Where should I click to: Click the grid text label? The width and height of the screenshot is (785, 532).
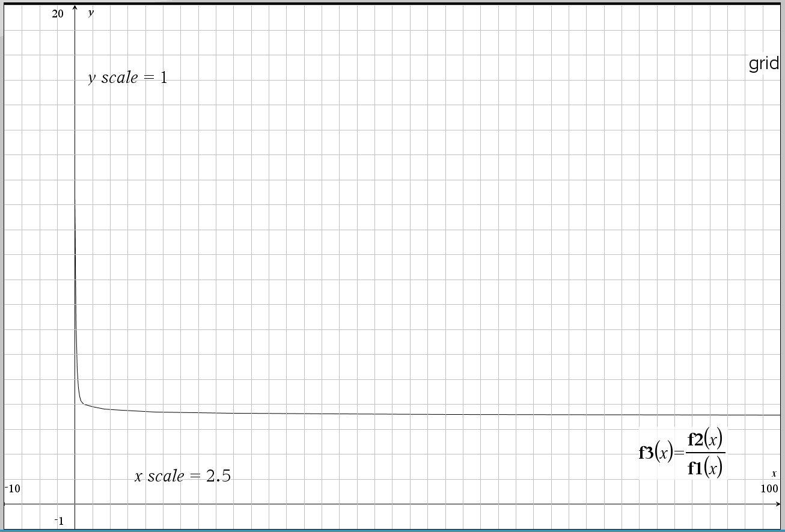[763, 64]
